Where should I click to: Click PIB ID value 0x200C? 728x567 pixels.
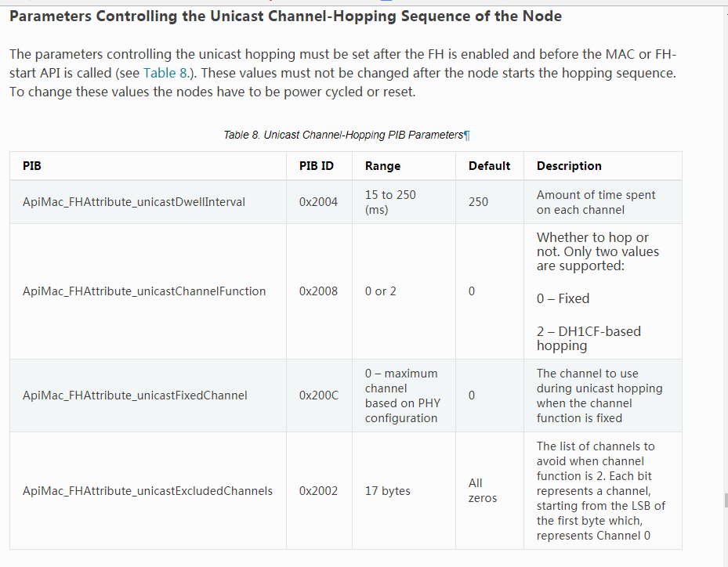[x=319, y=395]
